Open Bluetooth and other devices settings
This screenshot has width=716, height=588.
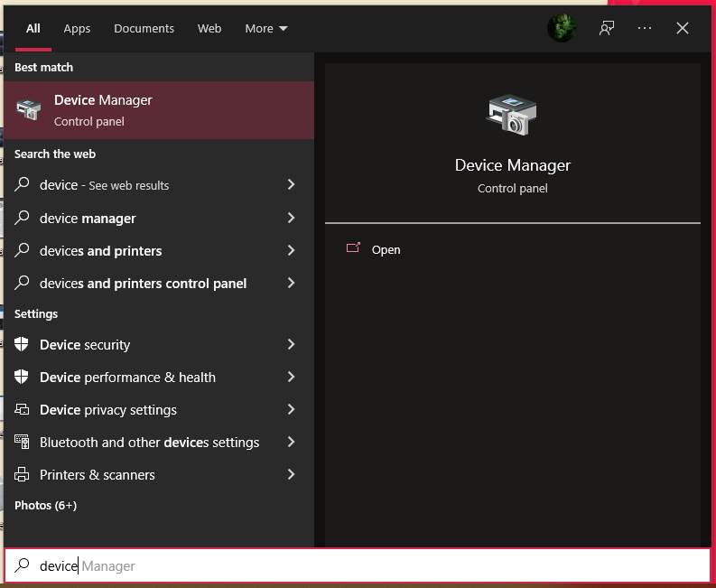click(x=149, y=443)
